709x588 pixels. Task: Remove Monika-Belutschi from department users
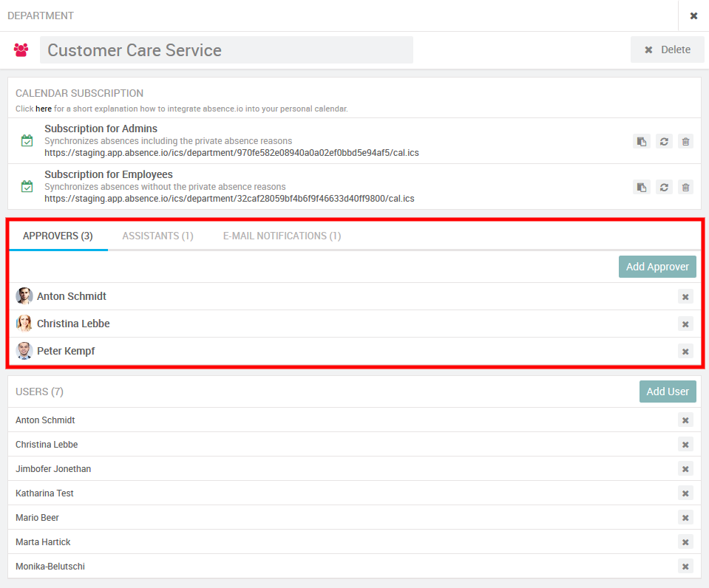pyautogui.click(x=685, y=567)
